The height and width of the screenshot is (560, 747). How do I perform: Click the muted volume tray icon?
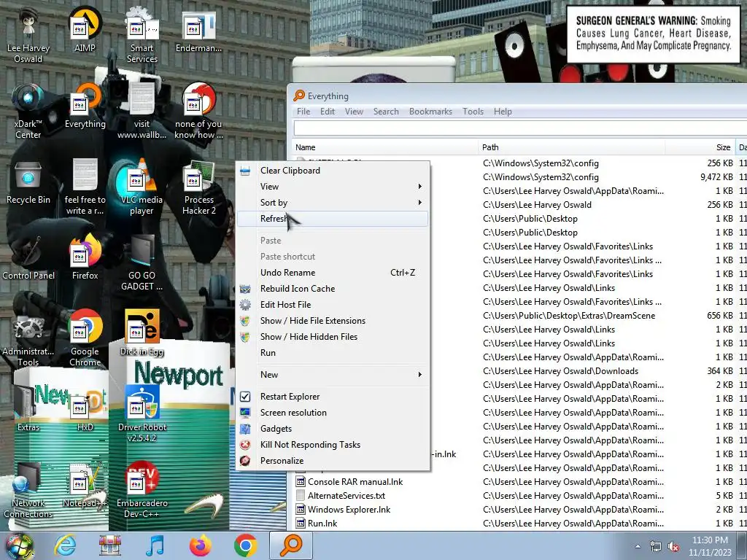click(x=673, y=547)
